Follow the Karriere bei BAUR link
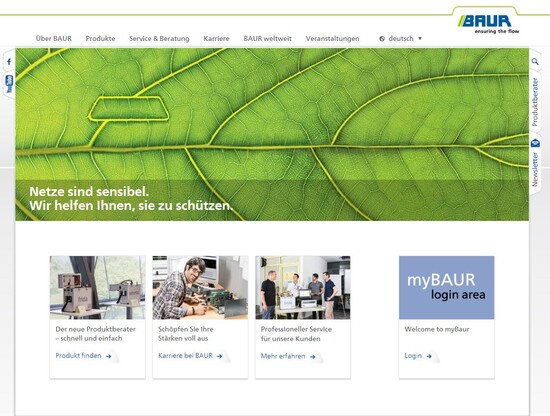 (185, 356)
